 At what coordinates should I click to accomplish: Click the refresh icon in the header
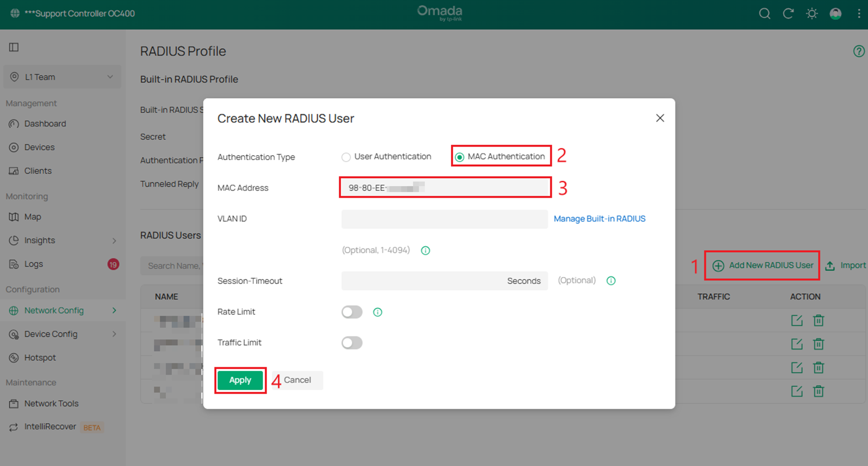pyautogui.click(x=788, y=13)
